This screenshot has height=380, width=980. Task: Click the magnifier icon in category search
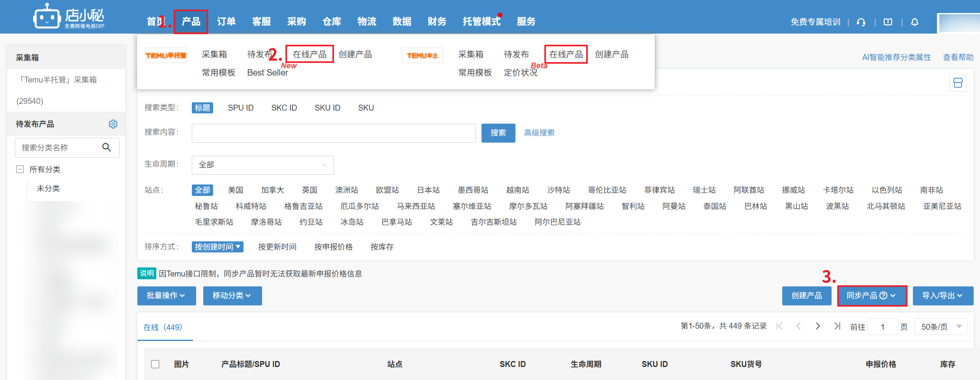[x=107, y=147]
